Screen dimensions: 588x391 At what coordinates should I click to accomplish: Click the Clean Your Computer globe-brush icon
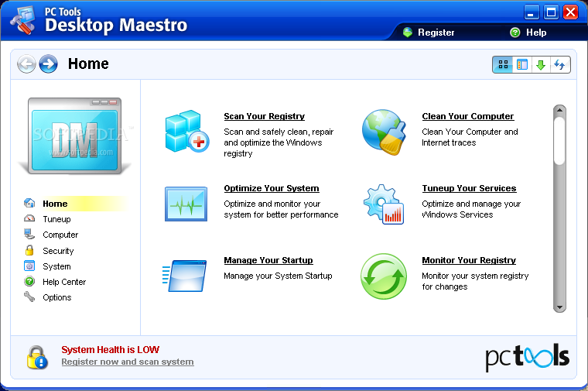(x=385, y=132)
